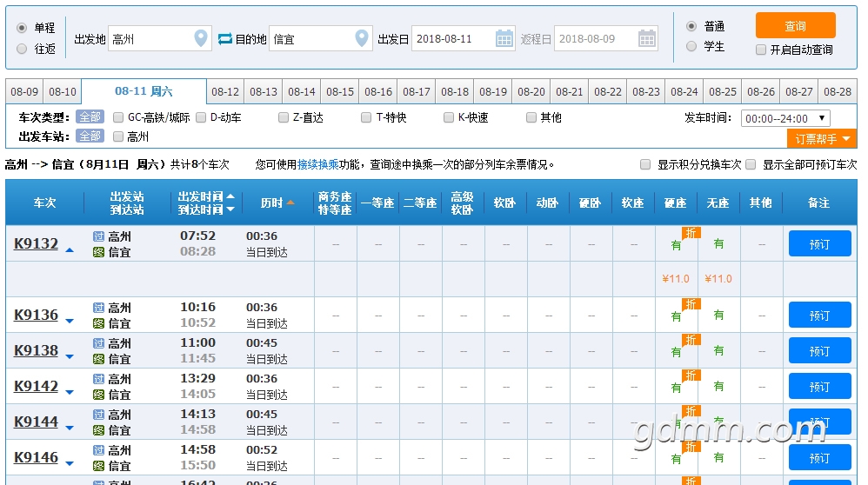Click the 折 discount badge for K9138

point(691,340)
